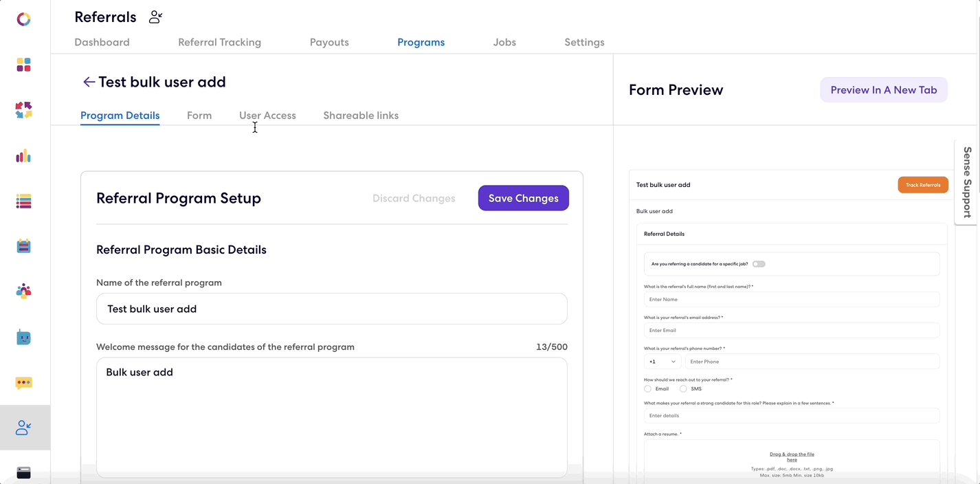Open the Programs tab
This screenshot has height=484, width=980.
[x=421, y=42]
